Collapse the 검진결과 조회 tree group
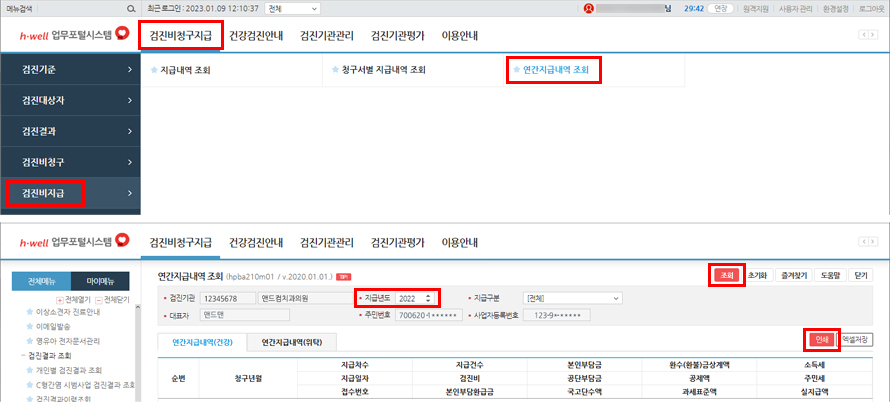The width and height of the screenshot is (890, 406). (x=24, y=355)
